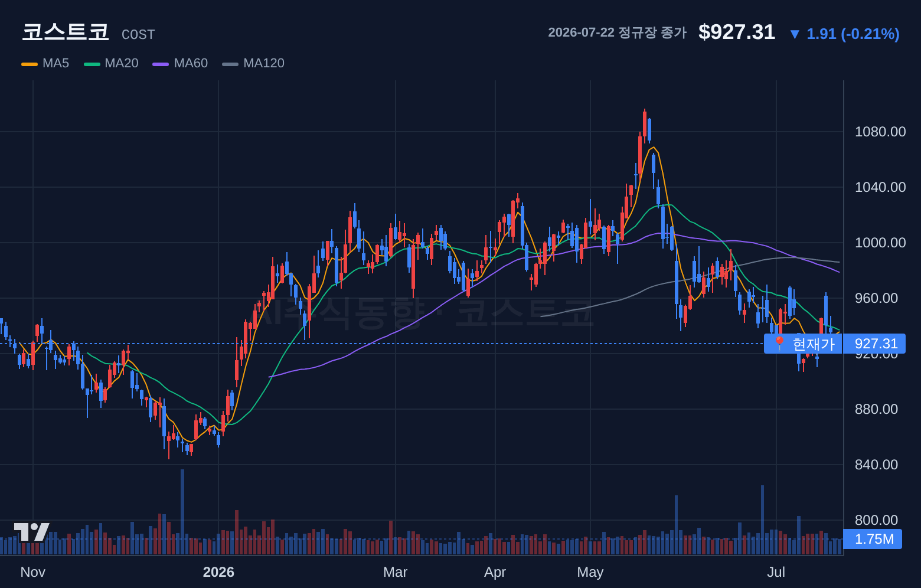The height and width of the screenshot is (588, 921).
Task: Click the pin icon in 현재가 label
Action: (x=779, y=343)
